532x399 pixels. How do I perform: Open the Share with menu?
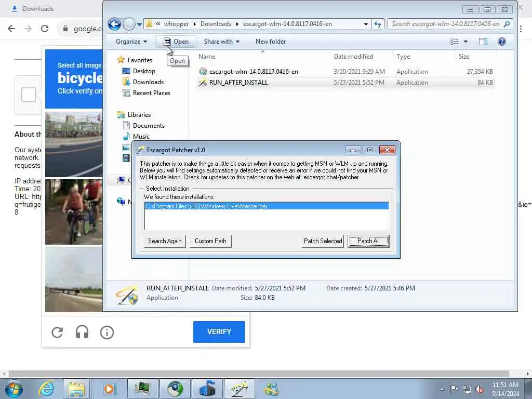click(x=221, y=42)
